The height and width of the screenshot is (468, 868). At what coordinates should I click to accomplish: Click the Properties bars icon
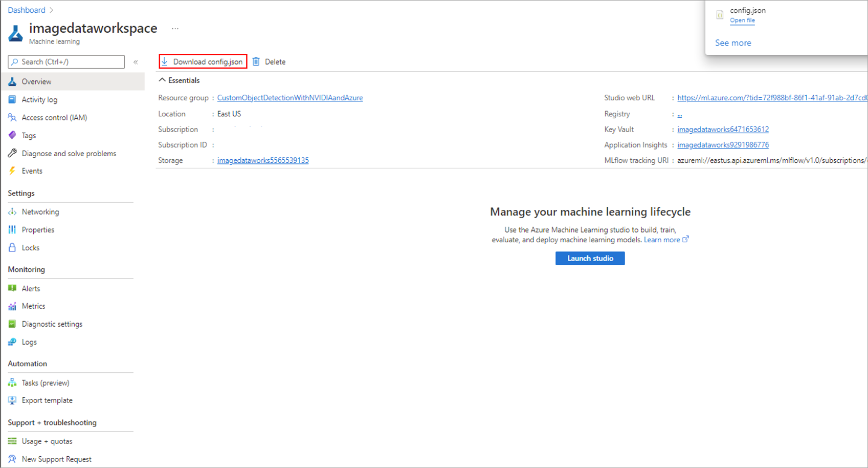coord(12,229)
